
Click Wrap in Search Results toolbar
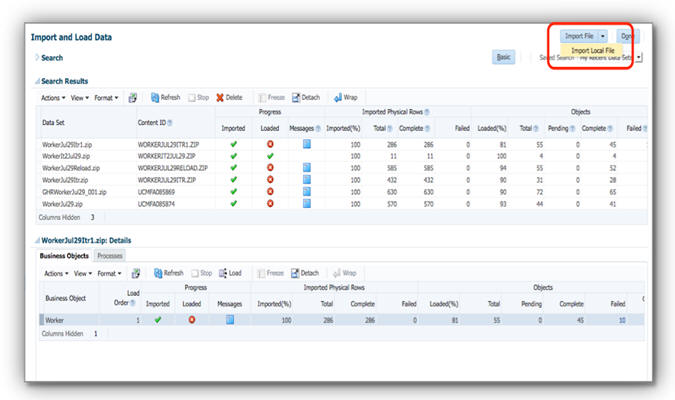coord(346,98)
